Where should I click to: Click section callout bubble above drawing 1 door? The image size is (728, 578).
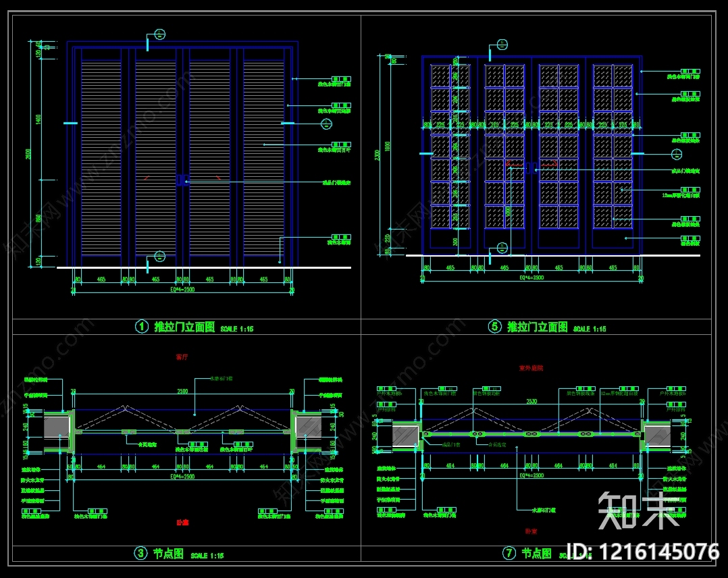[159, 34]
